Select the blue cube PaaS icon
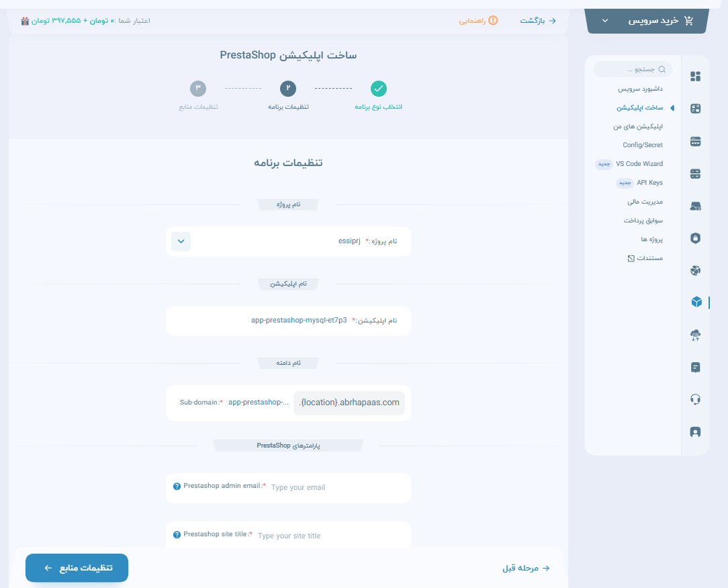728x588 pixels. (x=695, y=302)
